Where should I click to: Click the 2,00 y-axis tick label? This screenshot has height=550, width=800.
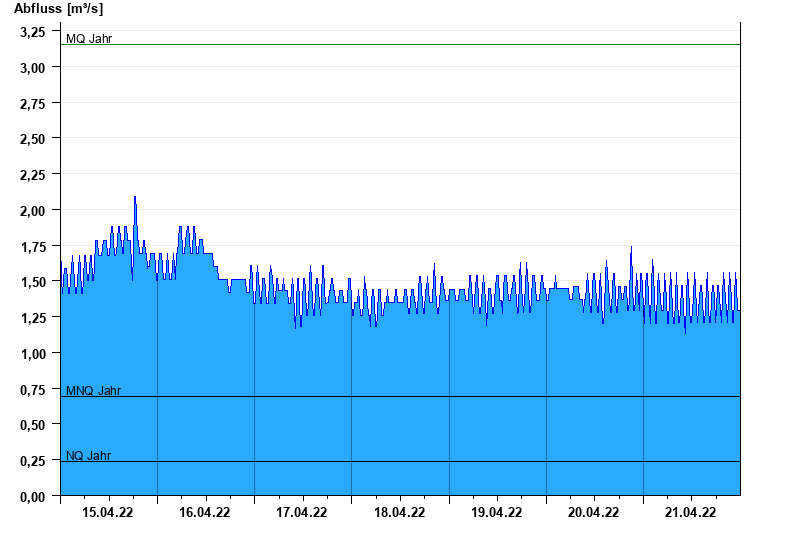[x=33, y=211]
